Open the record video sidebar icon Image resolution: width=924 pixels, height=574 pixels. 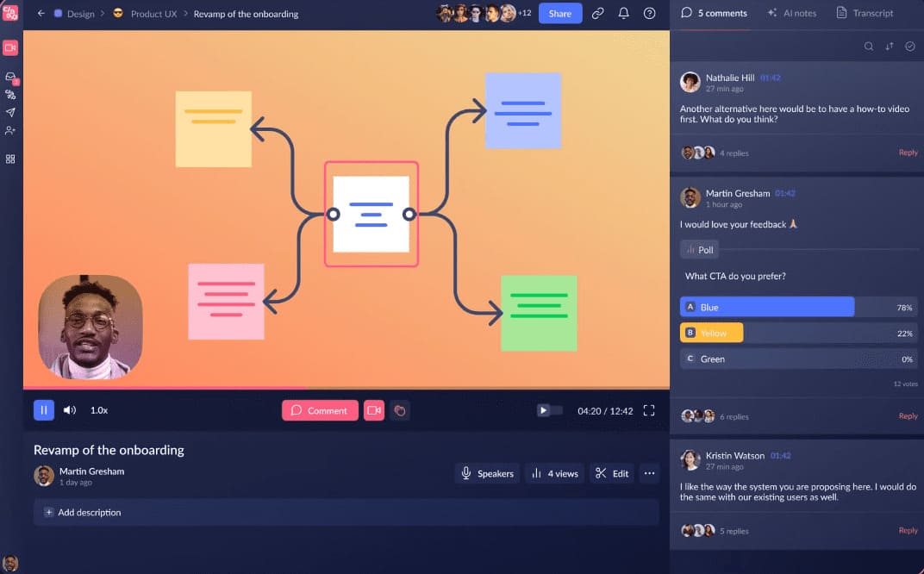pos(10,47)
